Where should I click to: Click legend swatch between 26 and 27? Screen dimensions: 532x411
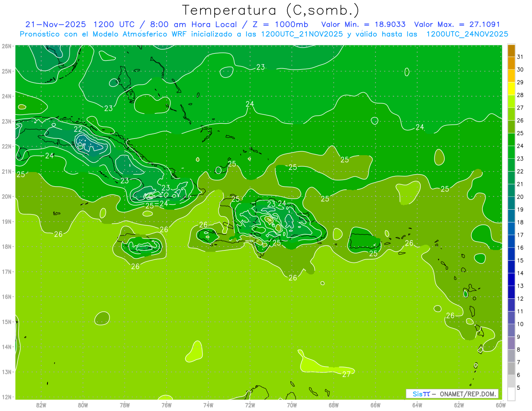coord(511,114)
